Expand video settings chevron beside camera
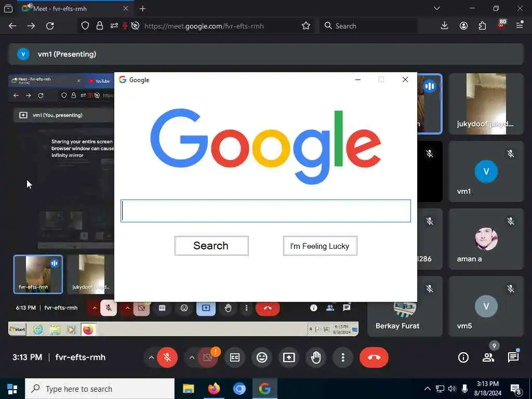 click(x=192, y=357)
